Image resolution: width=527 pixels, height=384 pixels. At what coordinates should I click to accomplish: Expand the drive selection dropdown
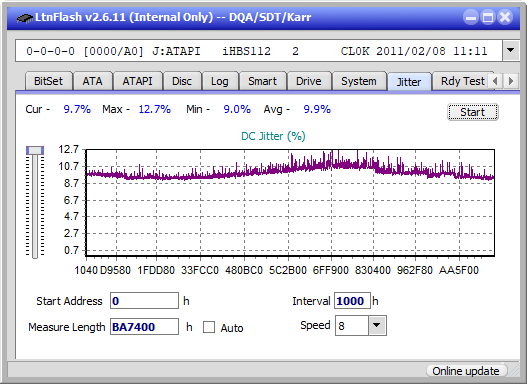511,50
